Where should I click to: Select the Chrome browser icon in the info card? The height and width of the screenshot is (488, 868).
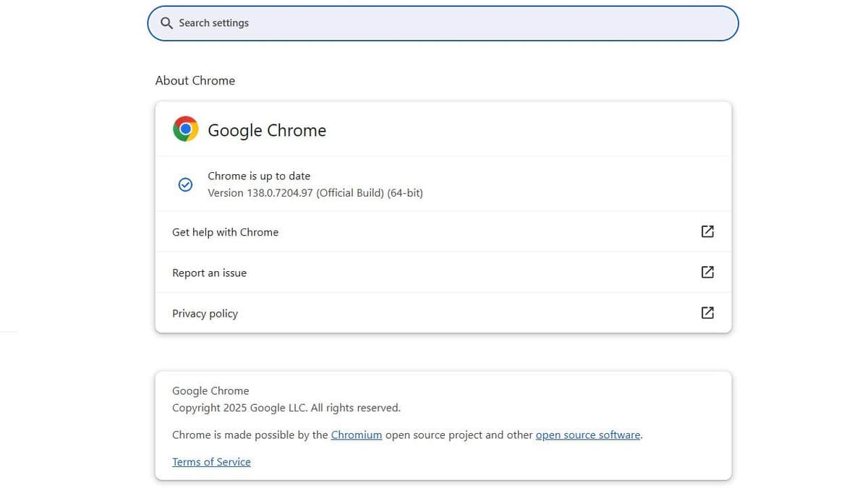tap(185, 128)
